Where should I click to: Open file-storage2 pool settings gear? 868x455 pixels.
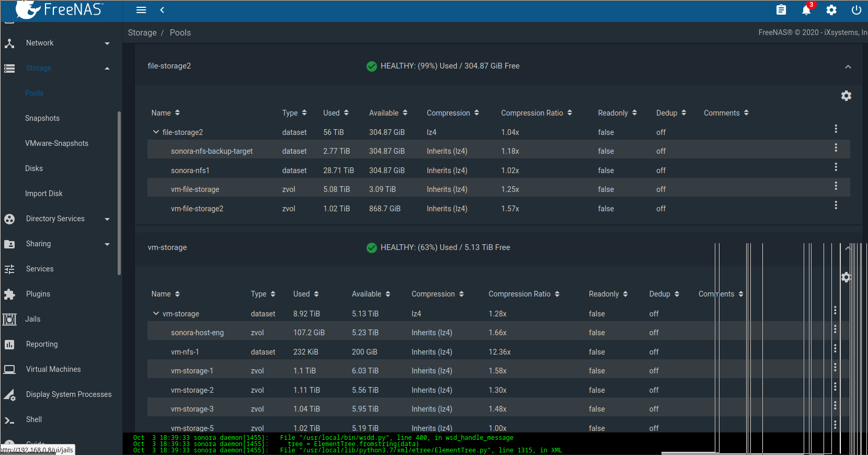846,96
